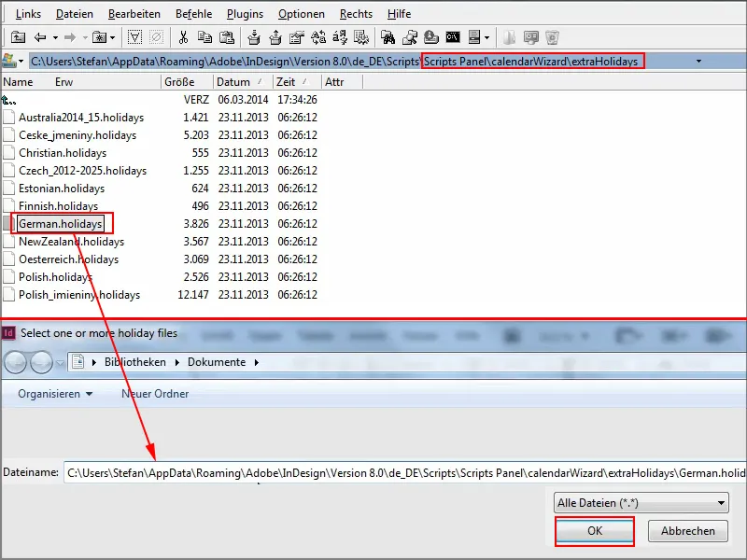Open the Hilfe menu
This screenshot has height=560, width=747.
click(x=400, y=14)
